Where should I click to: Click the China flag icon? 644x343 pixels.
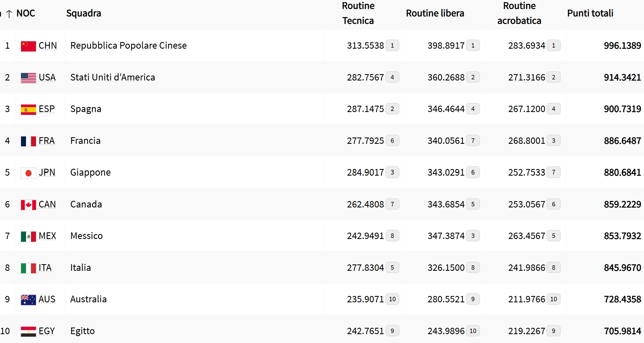pos(28,46)
